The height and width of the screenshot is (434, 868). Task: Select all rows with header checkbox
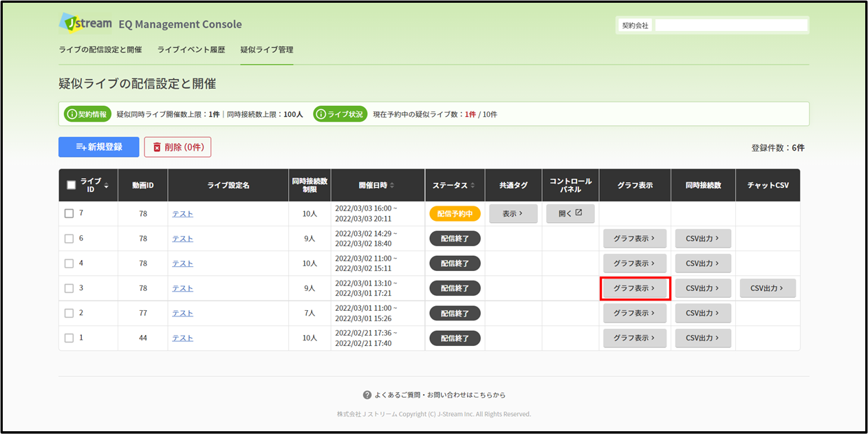coord(71,184)
